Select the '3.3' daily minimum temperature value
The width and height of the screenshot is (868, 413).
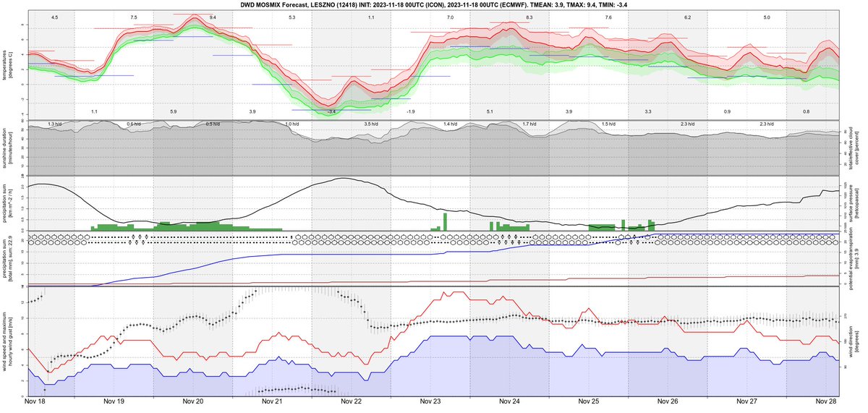[x=648, y=111]
